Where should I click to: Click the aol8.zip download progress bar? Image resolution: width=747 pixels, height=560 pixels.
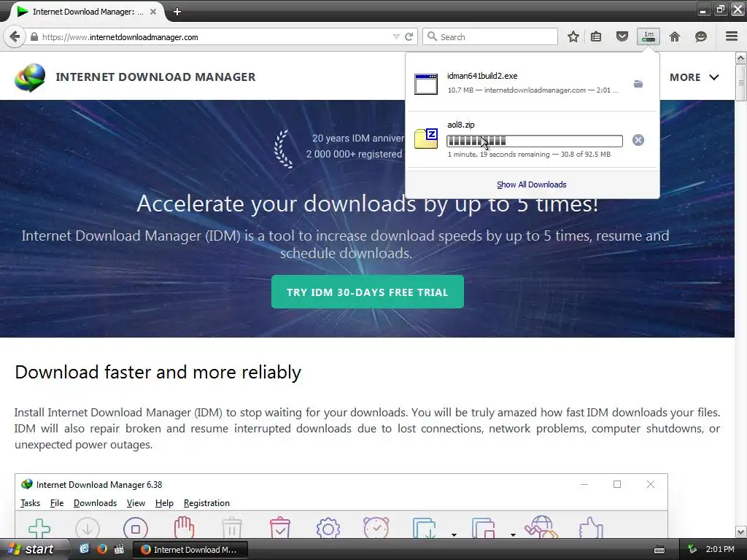[535, 141]
